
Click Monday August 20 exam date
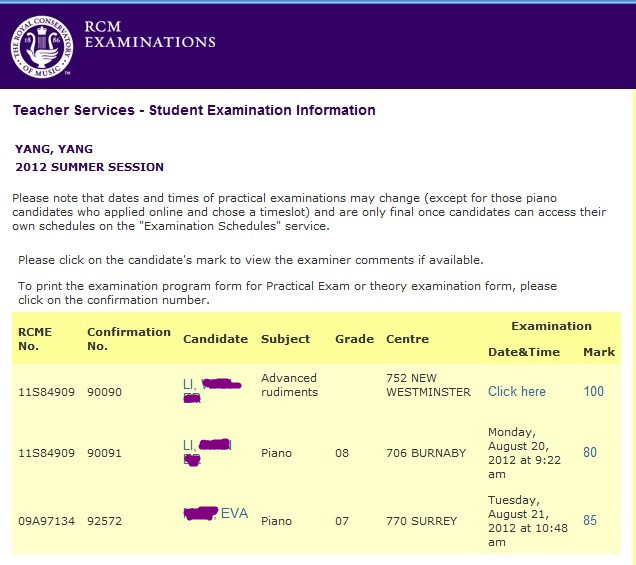tap(524, 453)
